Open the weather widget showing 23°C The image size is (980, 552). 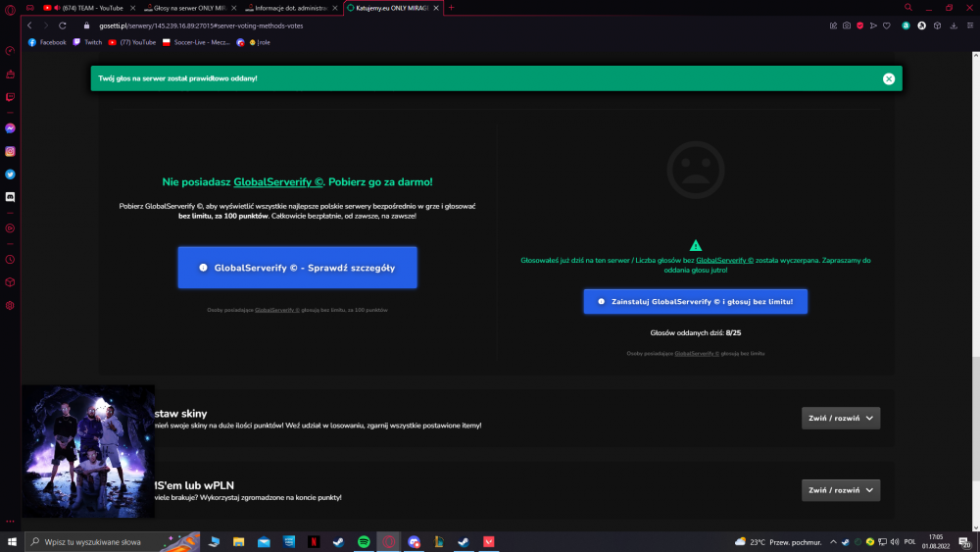coord(778,542)
